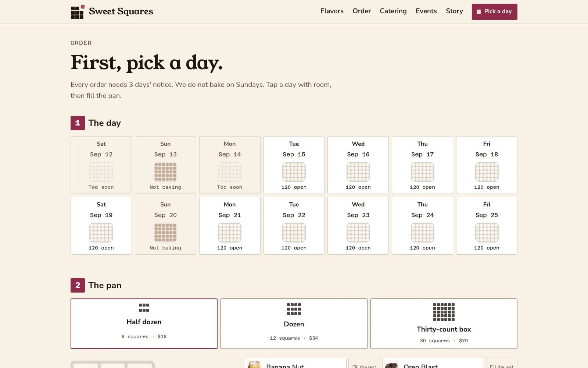The height and width of the screenshot is (368, 588).
Task: Click the twelve-square icon above Dozen
Action: [294, 309]
